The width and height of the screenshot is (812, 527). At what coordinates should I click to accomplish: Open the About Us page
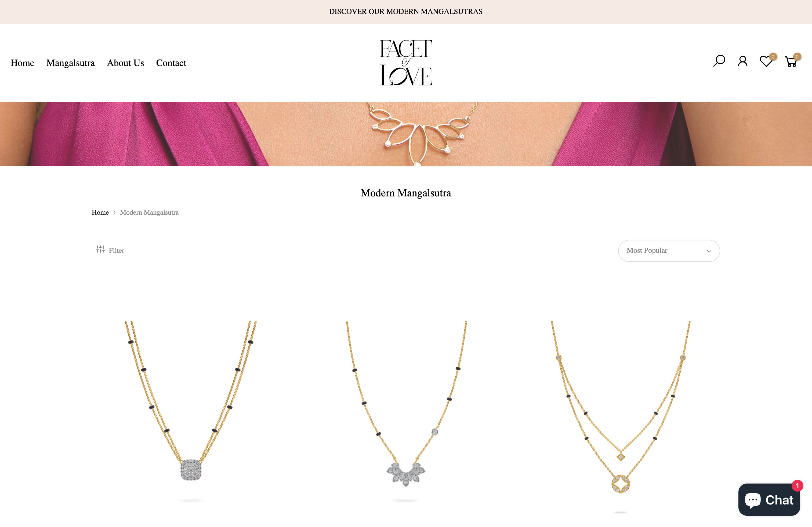point(126,63)
